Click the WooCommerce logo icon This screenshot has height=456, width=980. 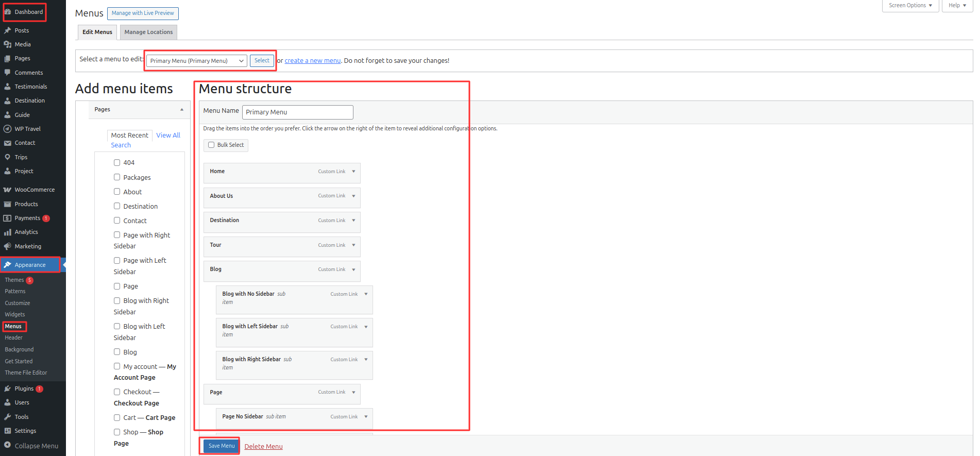pos(8,190)
